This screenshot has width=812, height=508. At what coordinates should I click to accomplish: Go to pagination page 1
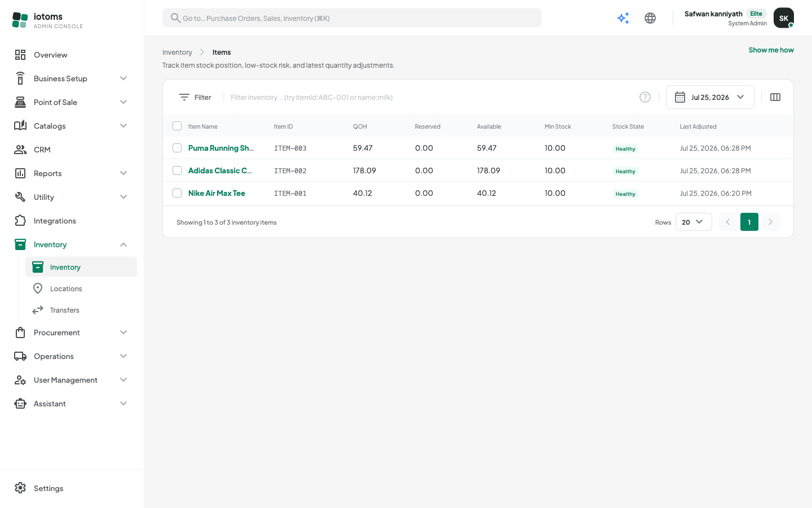[749, 222]
